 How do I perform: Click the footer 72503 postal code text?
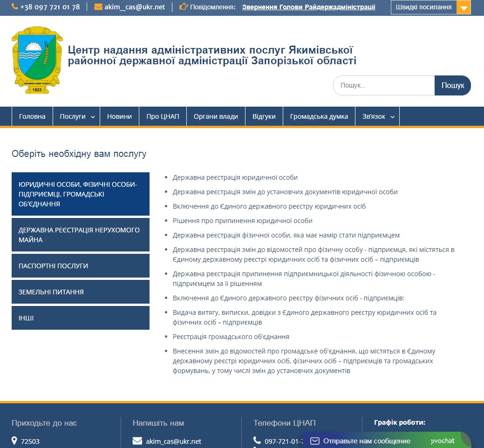[30, 441]
